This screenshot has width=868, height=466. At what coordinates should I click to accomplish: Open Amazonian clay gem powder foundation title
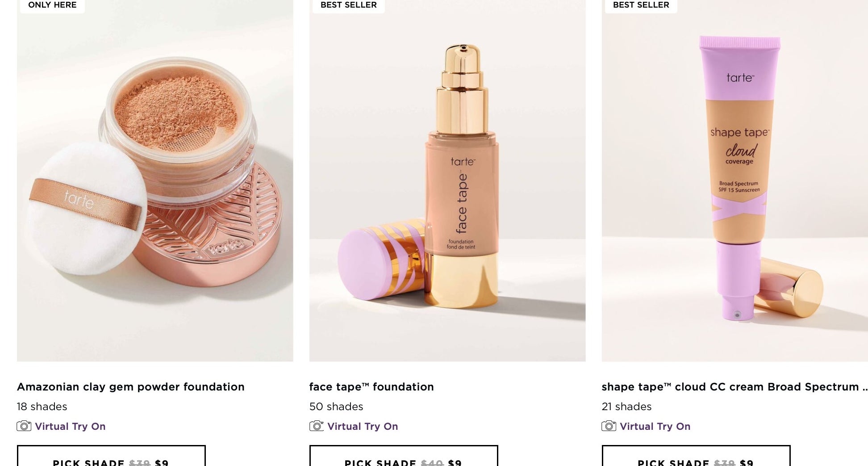tap(131, 387)
